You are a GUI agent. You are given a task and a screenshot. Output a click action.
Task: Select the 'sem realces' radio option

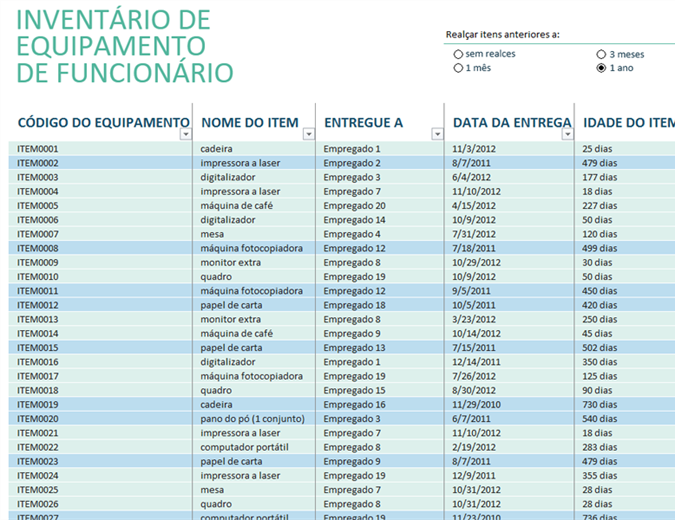458,54
